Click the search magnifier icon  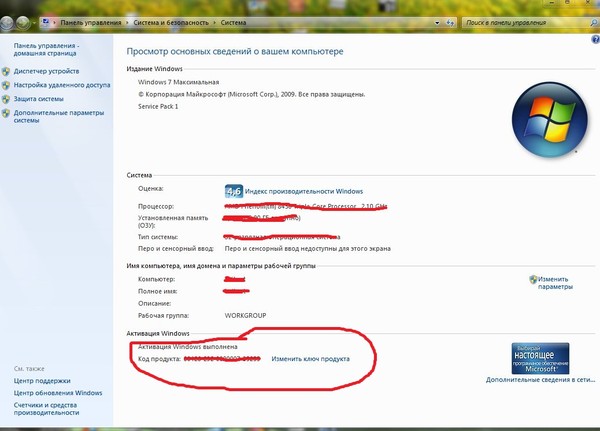coord(594,23)
